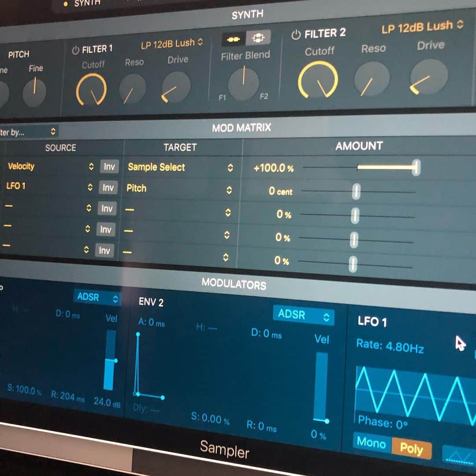Click the Filter 2 Reso knob
Image resolution: width=476 pixels, height=476 pixels.
372,78
